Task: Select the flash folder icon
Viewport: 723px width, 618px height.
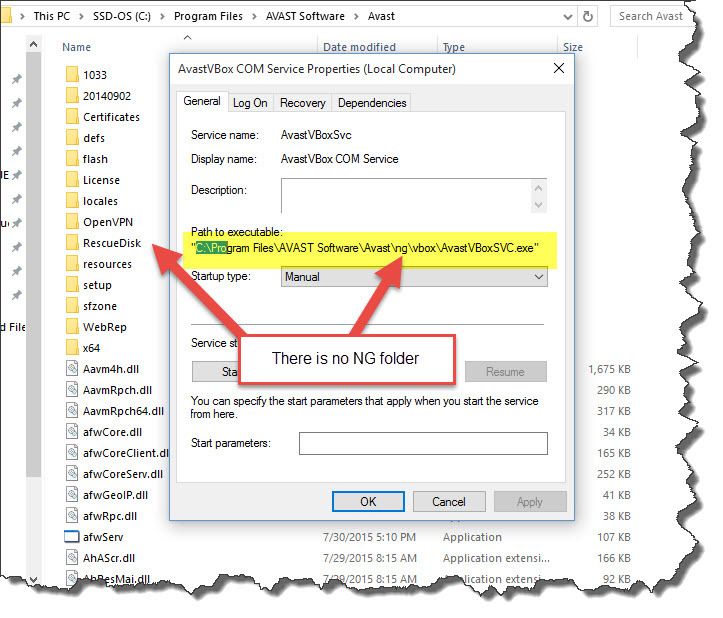Action: tap(72, 159)
